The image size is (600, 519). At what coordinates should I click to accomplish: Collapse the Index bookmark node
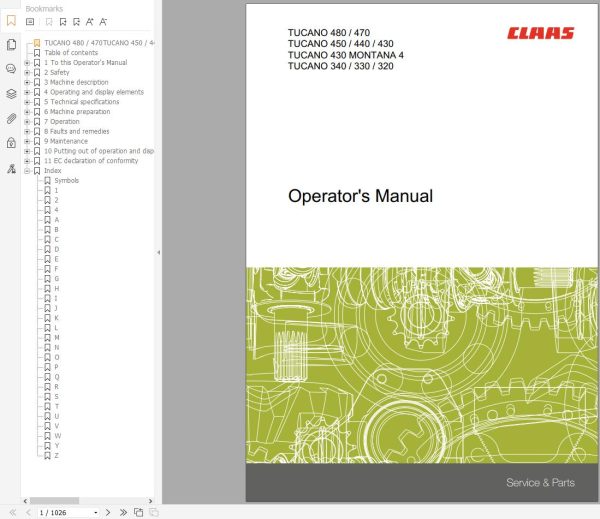[27, 171]
